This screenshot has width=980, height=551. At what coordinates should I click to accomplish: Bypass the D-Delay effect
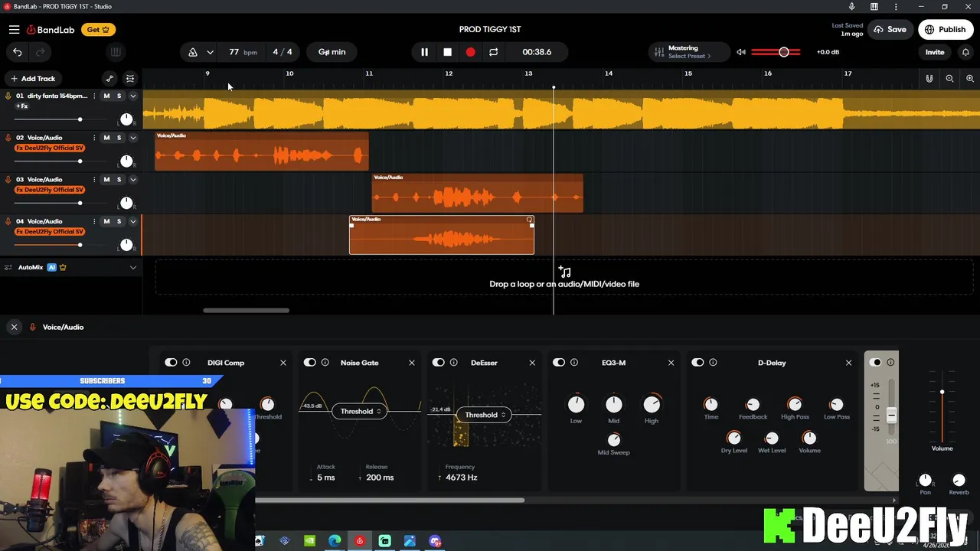click(697, 363)
